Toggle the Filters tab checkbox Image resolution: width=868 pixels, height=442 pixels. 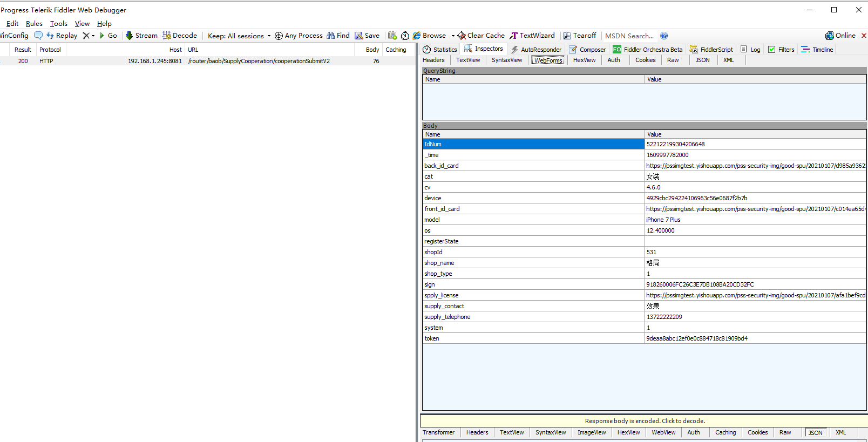coord(772,50)
